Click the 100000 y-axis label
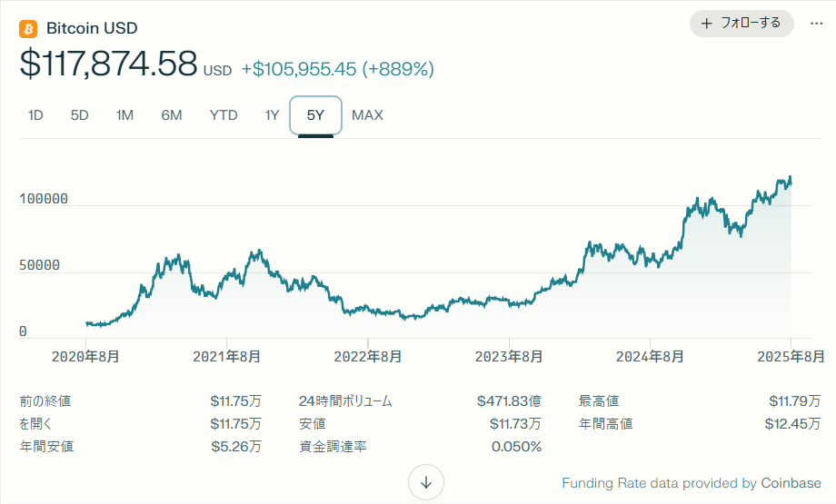This screenshot has width=836, height=504. (x=44, y=199)
